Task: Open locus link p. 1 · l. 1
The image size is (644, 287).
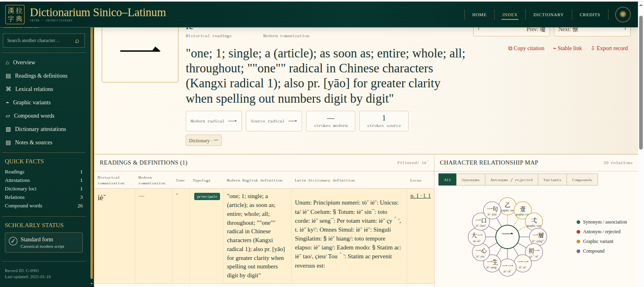Action: tap(420, 196)
